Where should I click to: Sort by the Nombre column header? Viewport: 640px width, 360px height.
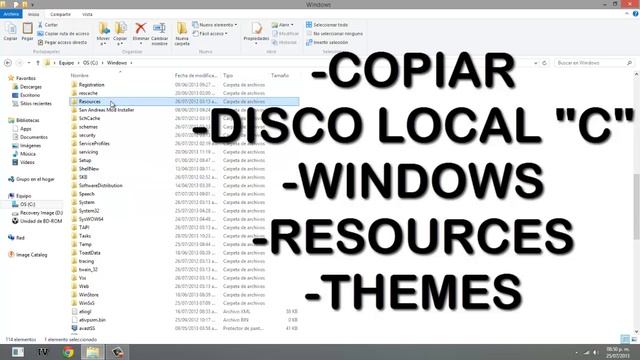[80, 76]
